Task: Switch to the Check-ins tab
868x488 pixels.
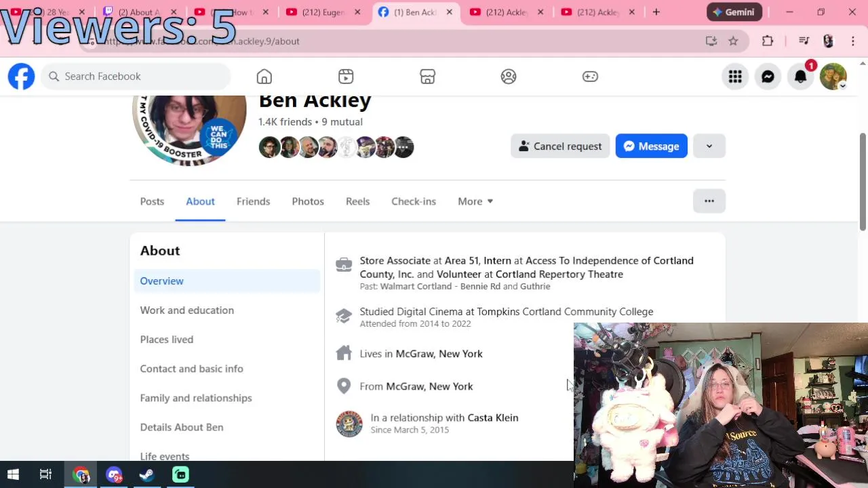Action: coord(414,201)
